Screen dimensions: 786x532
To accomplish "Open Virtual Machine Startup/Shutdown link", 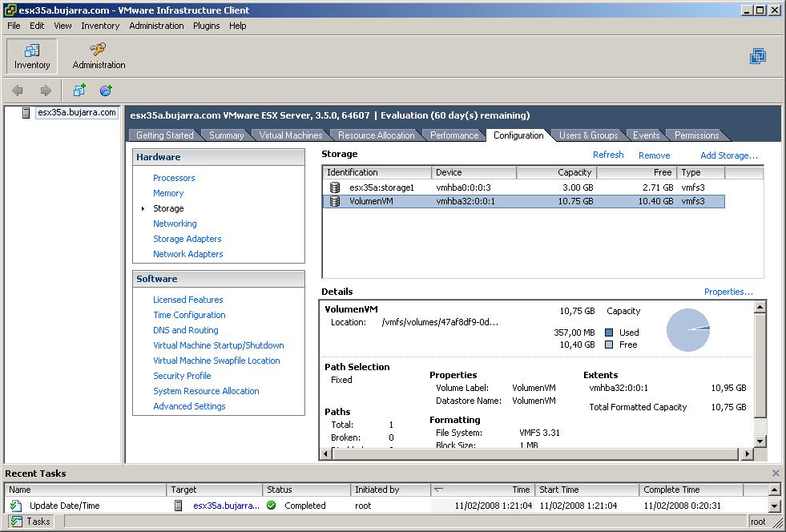I will (x=219, y=345).
